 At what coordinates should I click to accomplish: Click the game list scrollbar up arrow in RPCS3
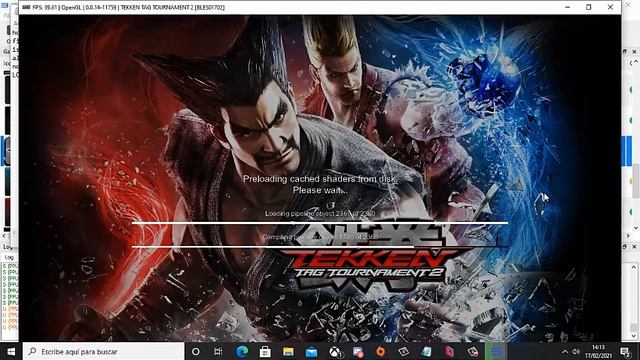click(x=636, y=62)
